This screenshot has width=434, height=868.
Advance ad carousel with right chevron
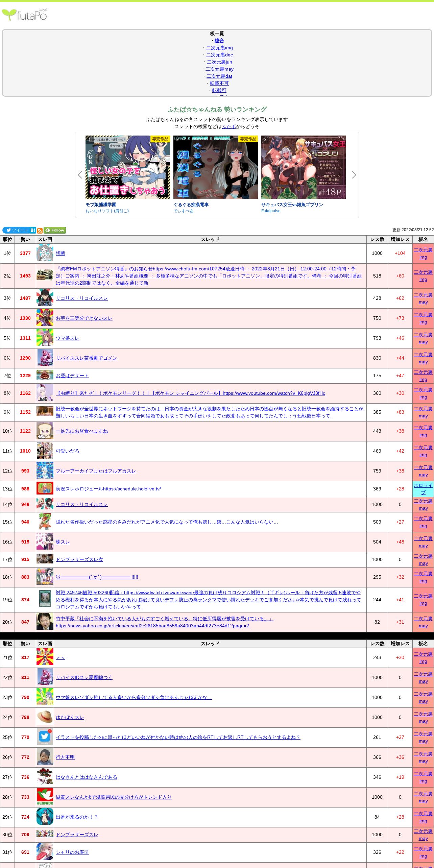click(x=354, y=175)
